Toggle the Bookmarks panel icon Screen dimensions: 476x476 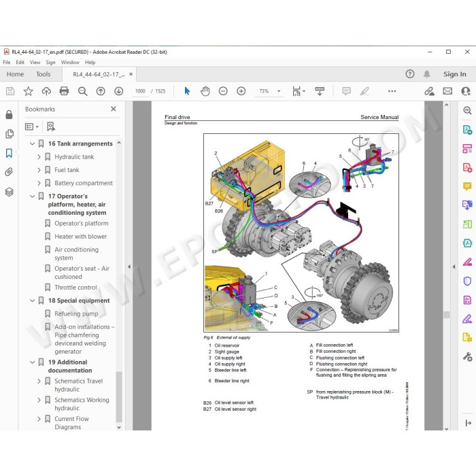(9, 153)
